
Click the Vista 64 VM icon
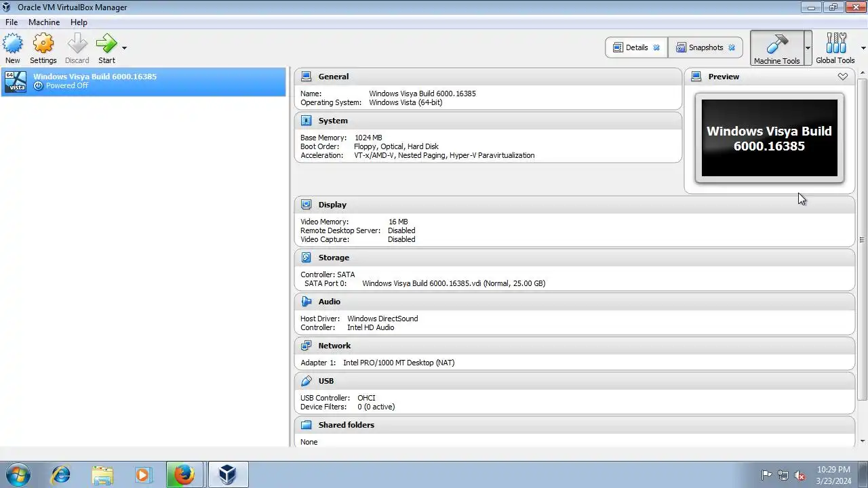pos(16,81)
